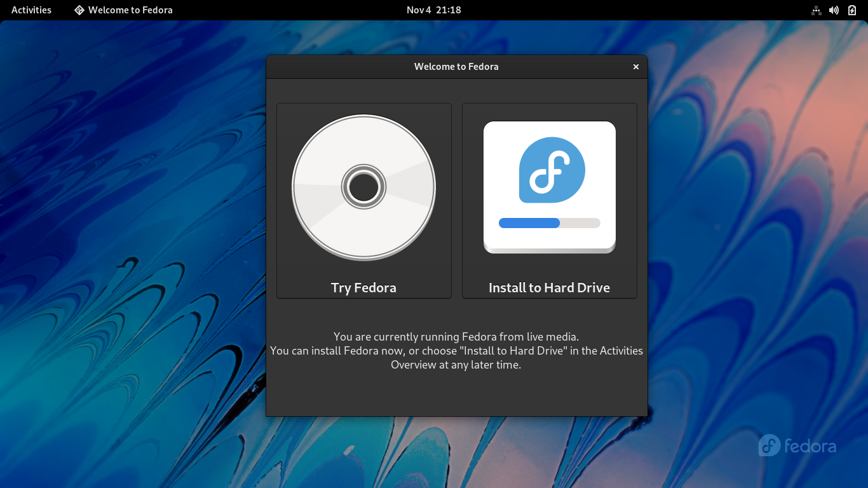
Task: Open Welcome to Fedora app menu in top bar
Action: coord(123,10)
